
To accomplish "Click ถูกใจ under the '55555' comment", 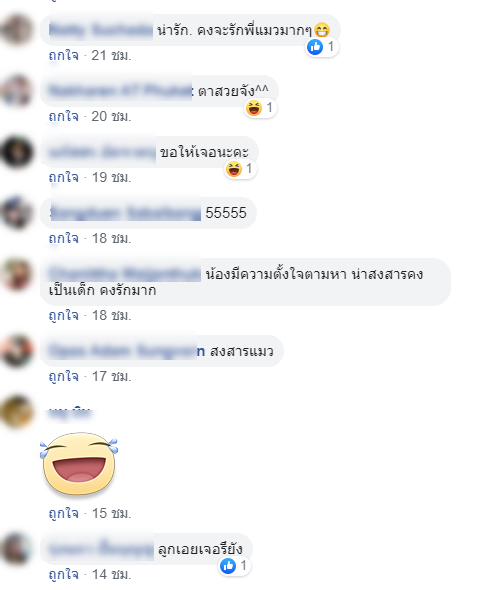I will coord(64,238).
